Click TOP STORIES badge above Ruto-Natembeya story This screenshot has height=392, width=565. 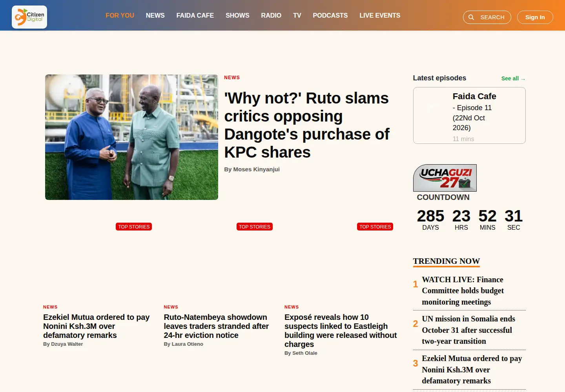[x=255, y=227]
